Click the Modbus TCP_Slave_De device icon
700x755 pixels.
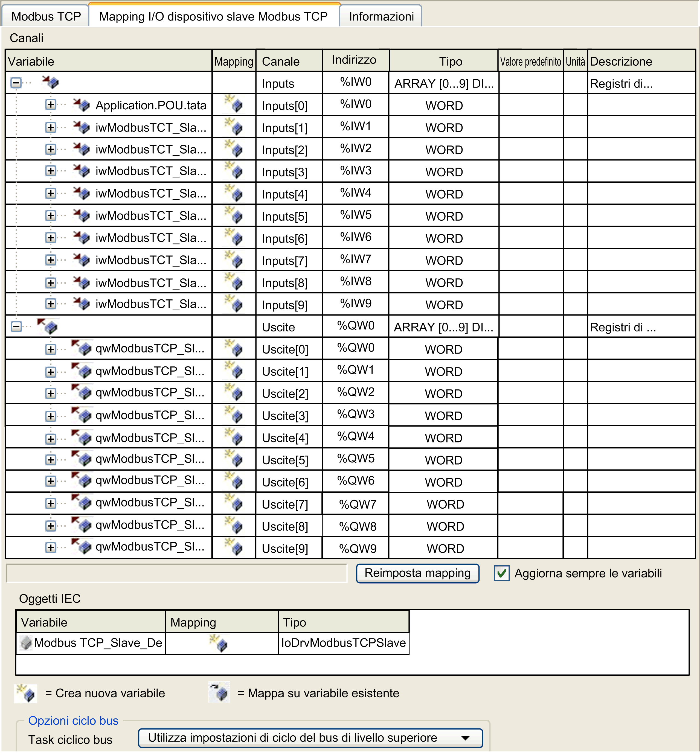[26, 643]
